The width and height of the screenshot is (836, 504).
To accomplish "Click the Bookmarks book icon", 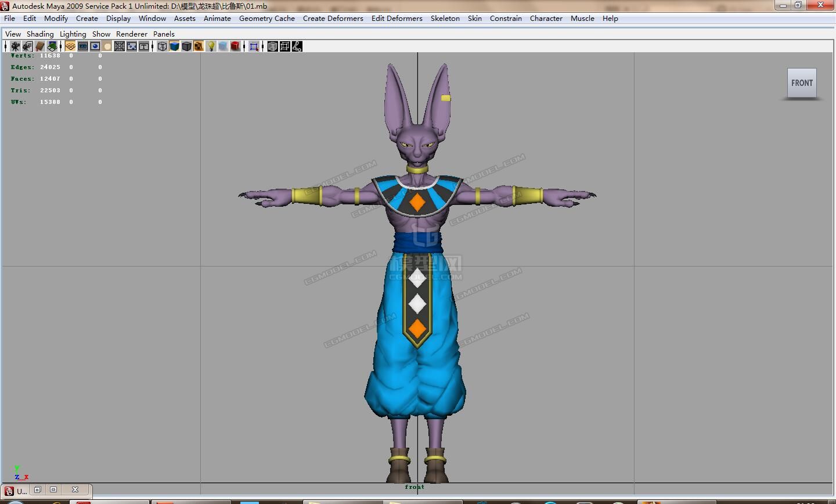I will pos(39,46).
